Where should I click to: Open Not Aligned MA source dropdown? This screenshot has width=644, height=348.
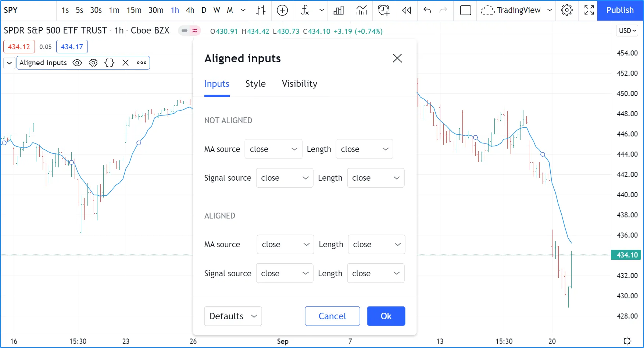[273, 149]
